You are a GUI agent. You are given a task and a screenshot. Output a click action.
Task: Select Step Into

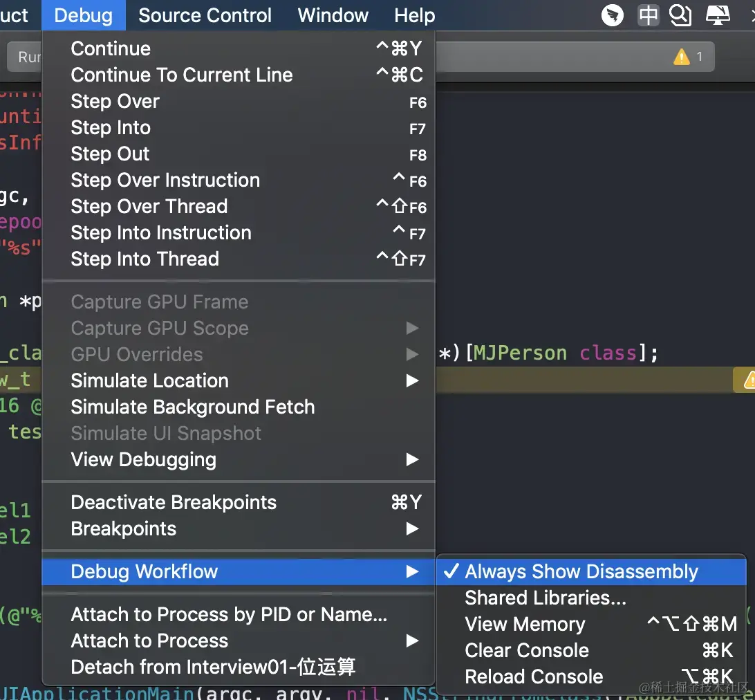[239, 128]
